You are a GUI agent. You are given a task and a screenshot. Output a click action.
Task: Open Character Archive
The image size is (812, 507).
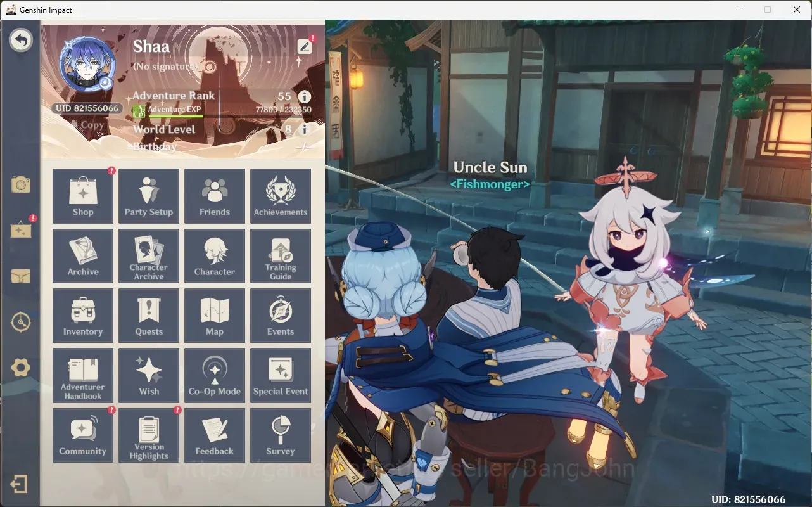149,255
